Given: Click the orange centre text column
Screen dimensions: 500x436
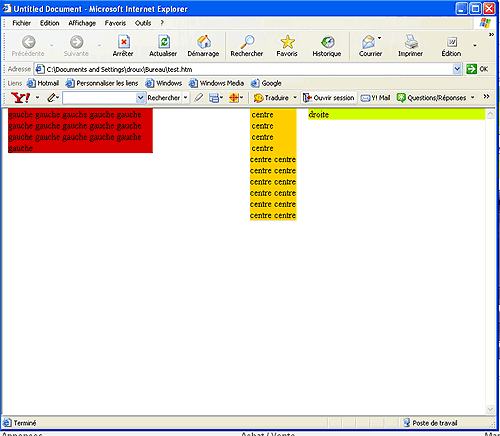Looking at the screenshot, I should [273, 165].
